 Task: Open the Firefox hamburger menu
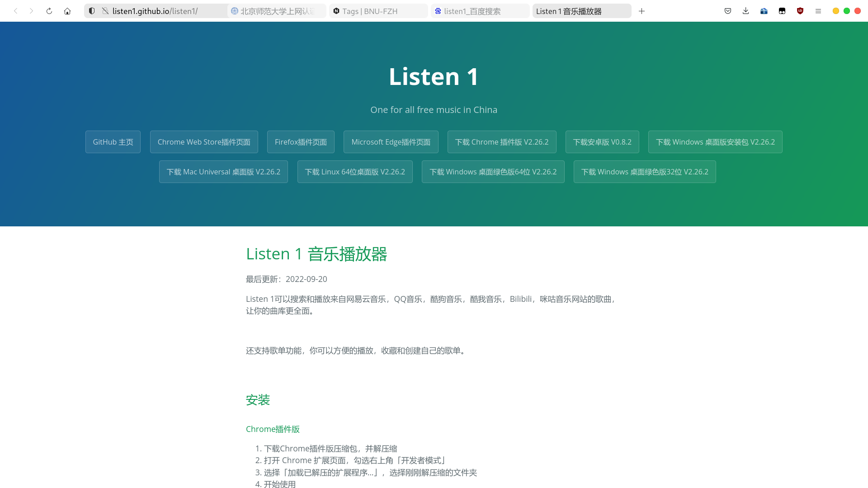pos(818,11)
